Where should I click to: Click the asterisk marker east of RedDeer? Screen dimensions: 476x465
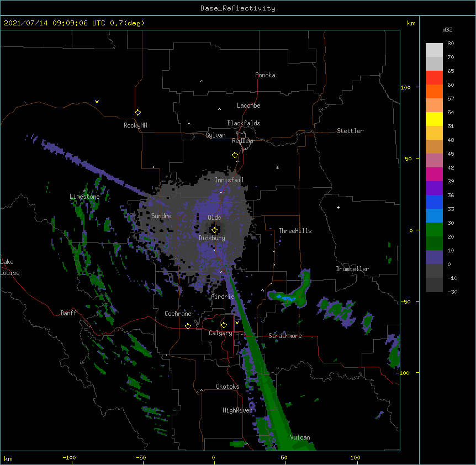[x=277, y=167]
